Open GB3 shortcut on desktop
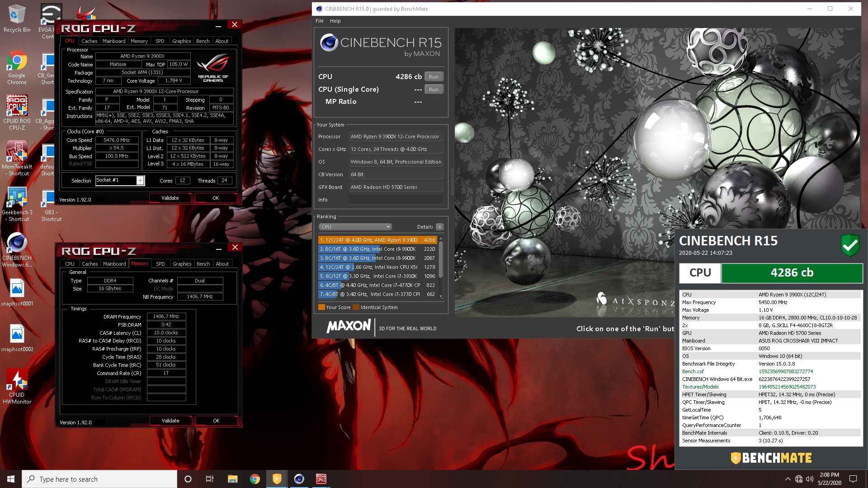Image resolution: width=868 pixels, height=488 pixels. coord(51,204)
